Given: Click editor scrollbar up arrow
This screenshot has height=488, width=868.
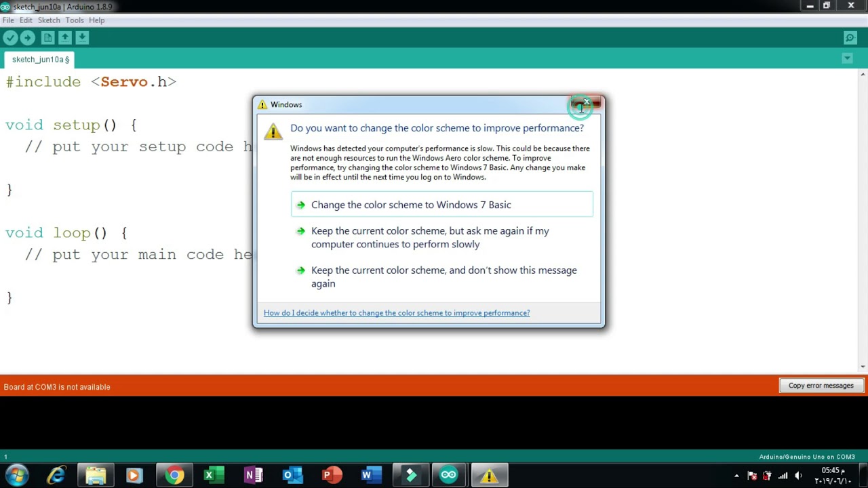Looking at the screenshot, I should point(863,74).
